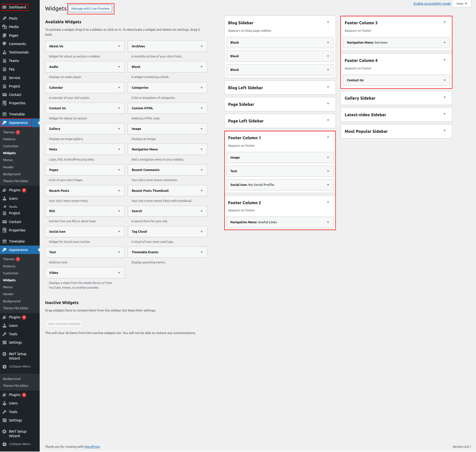The height and width of the screenshot is (452, 476).
Task: Toggle the Footer Column 1 panel closed
Action: click(328, 137)
